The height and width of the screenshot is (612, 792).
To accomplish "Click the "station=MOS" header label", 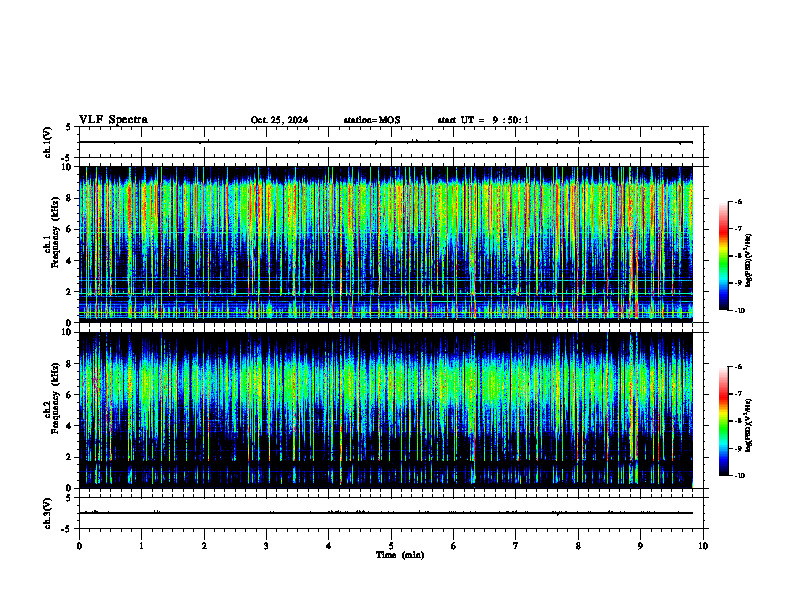I will [x=372, y=120].
